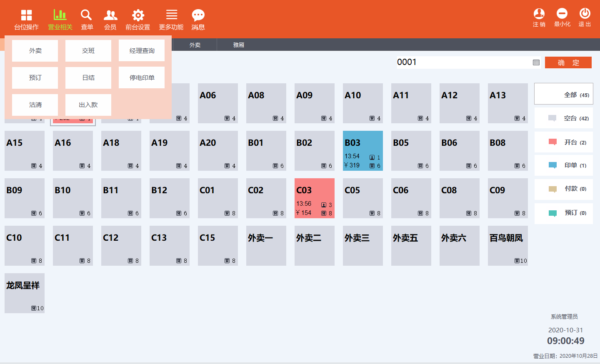This screenshot has height=364, width=600.
Task: Select table B08
Action: [508, 151]
